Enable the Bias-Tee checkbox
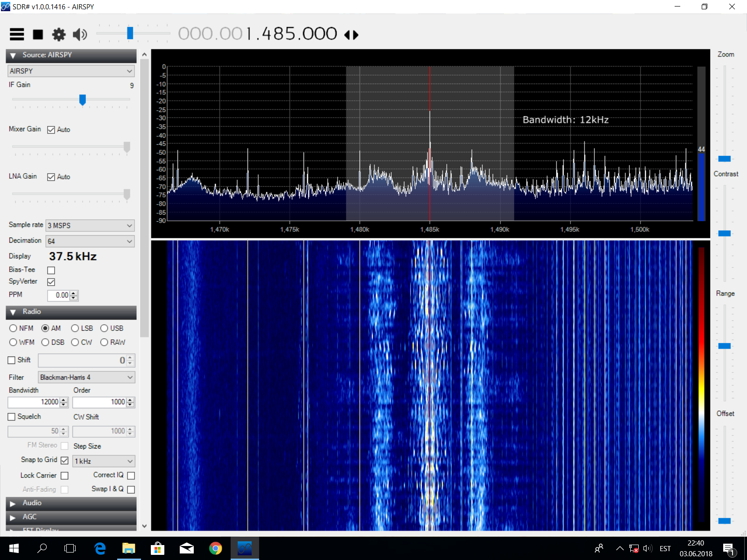The width and height of the screenshot is (747, 560). pyautogui.click(x=51, y=270)
